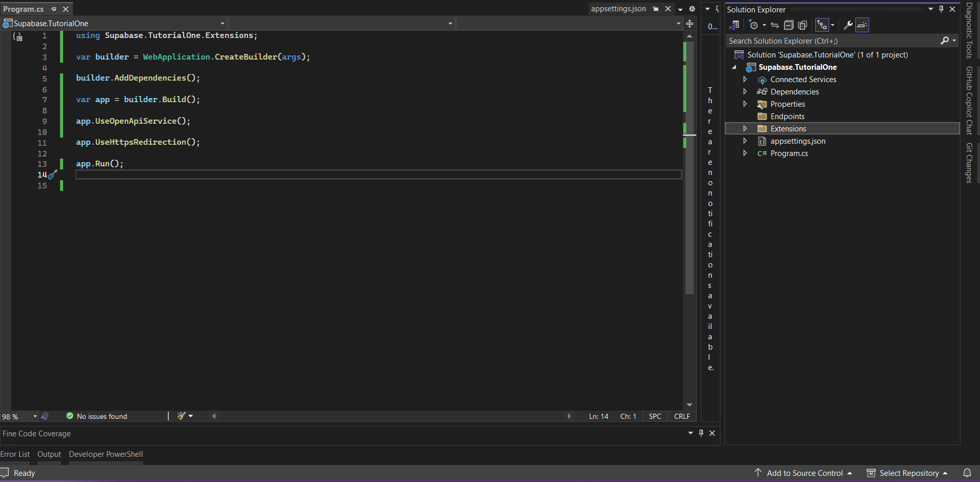Split the editor window with splitter icon
Screen dimensions: 980x482
pyautogui.click(x=690, y=24)
